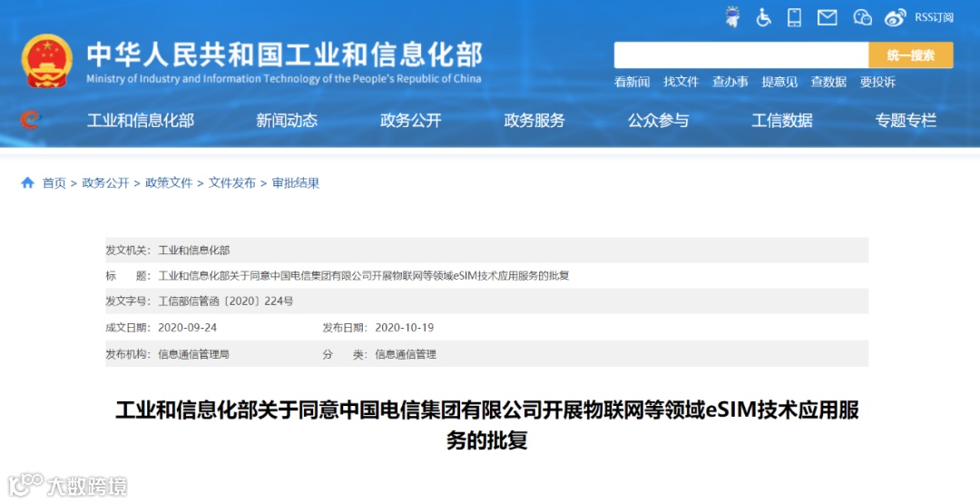Click the document title in the 标题 row
This screenshot has height=504, width=980.
click(x=364, y=275)
